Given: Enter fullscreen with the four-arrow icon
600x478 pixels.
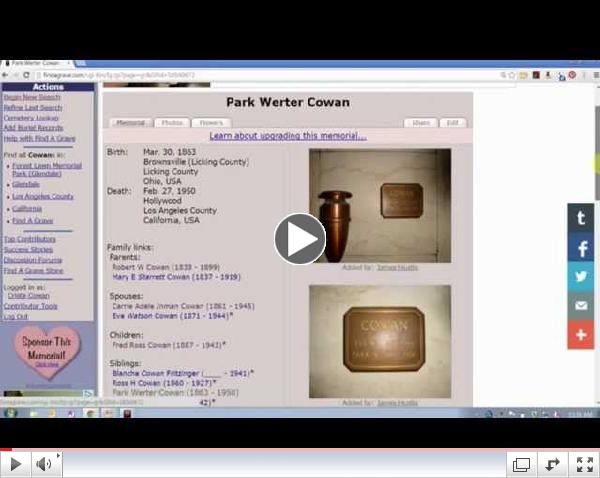Looking at the screenshot, I should click(x=584, y=465).
